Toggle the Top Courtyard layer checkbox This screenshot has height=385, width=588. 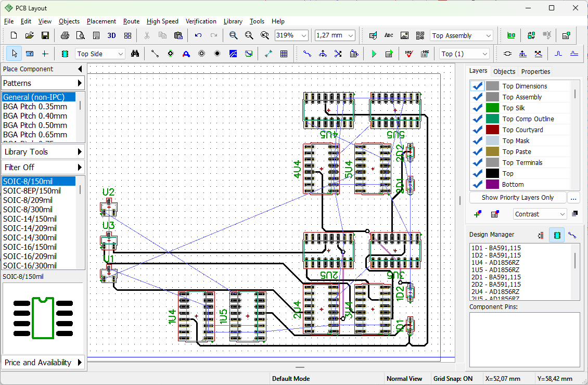[477, 130]
